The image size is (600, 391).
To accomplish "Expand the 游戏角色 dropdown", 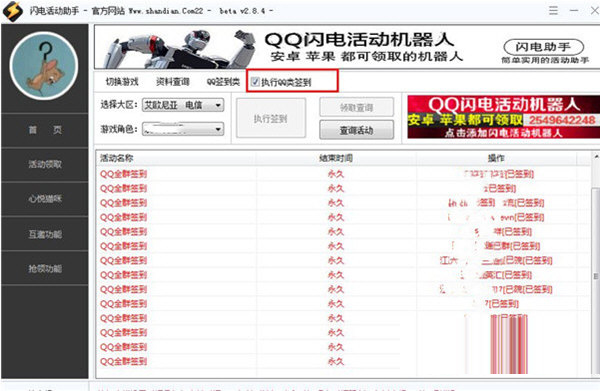I will coord(183,129).
